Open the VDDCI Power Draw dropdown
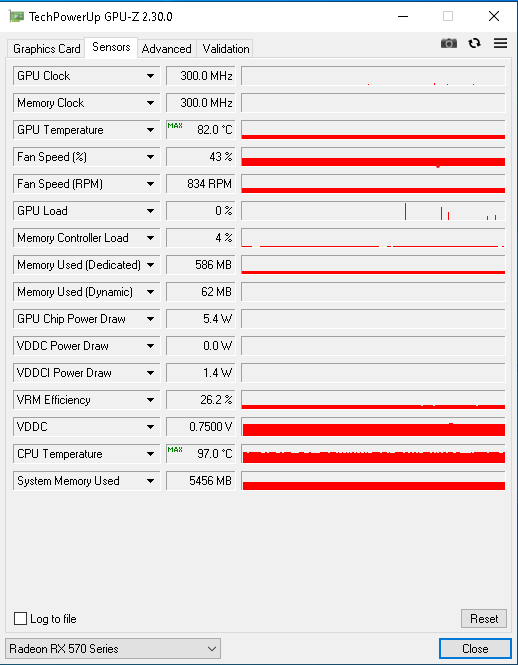Viewport: 518px width, 665px height. point(150,373)
